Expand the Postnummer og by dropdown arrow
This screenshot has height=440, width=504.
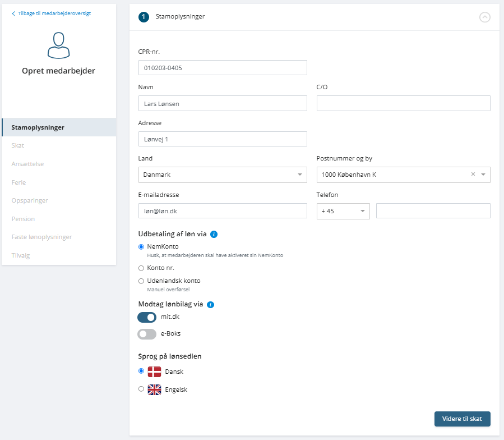pyautogui.click(x=483, y=175)
